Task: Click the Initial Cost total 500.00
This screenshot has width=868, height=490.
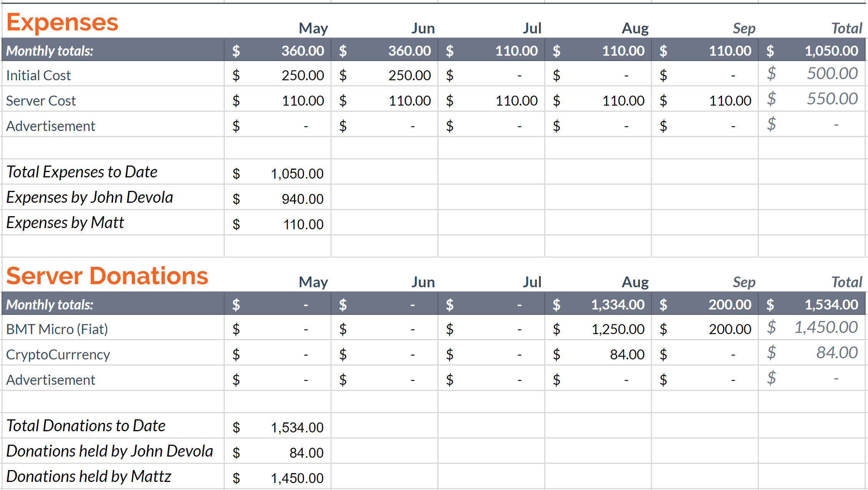Action: [832, 73]
